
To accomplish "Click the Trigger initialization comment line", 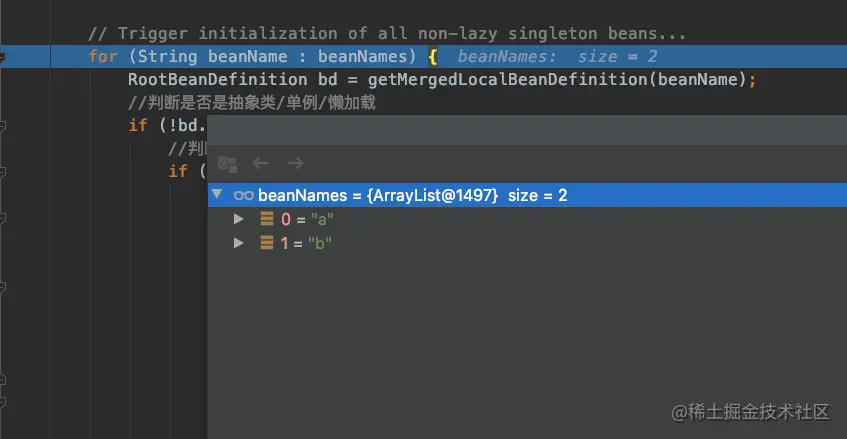I will pyautogui.click(x=387, y=33).
